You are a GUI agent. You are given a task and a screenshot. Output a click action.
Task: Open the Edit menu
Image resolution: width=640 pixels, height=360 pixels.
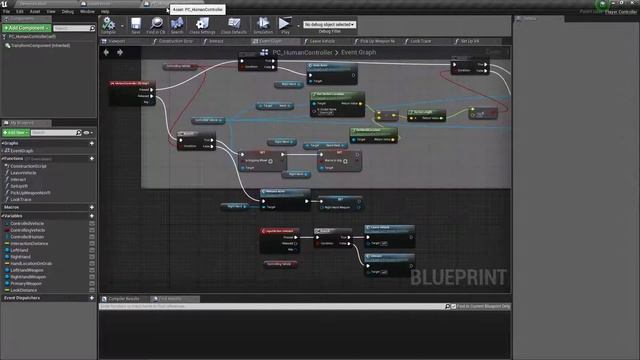pyautogui.click(x=20, y=11)
